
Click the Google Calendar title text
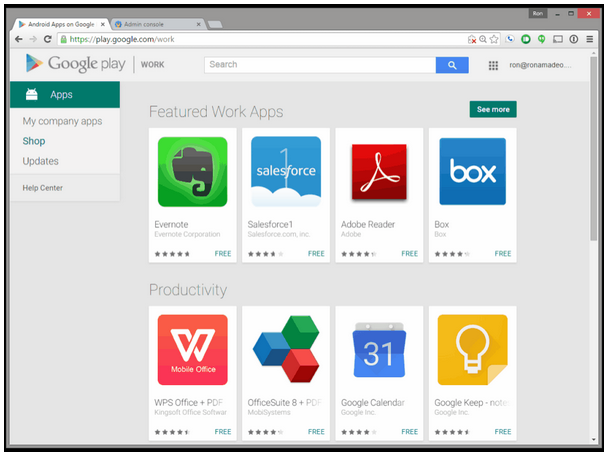(x=373, y=403)
